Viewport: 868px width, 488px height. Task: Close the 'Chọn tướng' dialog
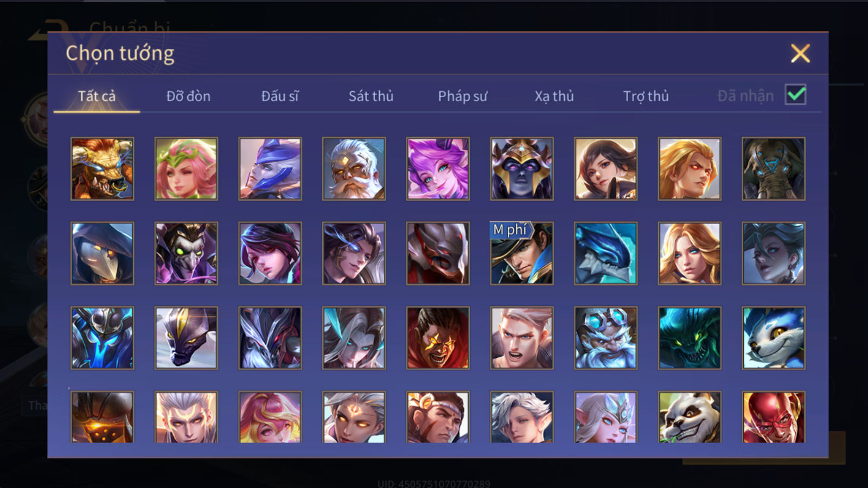(800, 53)
